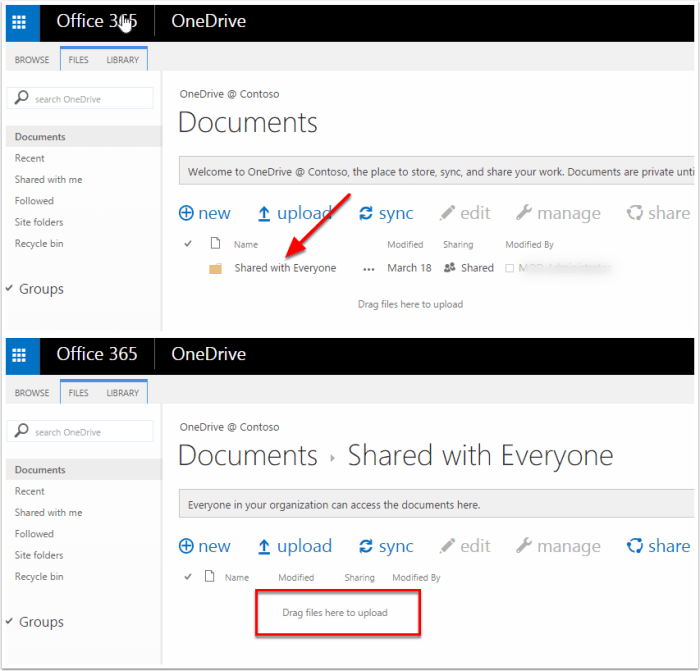This screenshot has width=700, height=671.
Task: Sort by Name column in bottom panel
Action: click(x=237, y=578)
